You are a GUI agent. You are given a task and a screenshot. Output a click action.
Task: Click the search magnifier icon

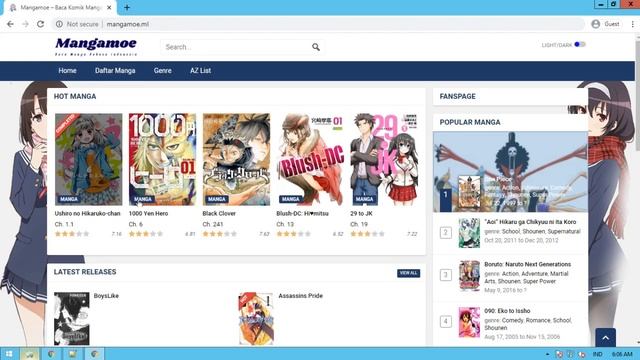coord(316,47)
